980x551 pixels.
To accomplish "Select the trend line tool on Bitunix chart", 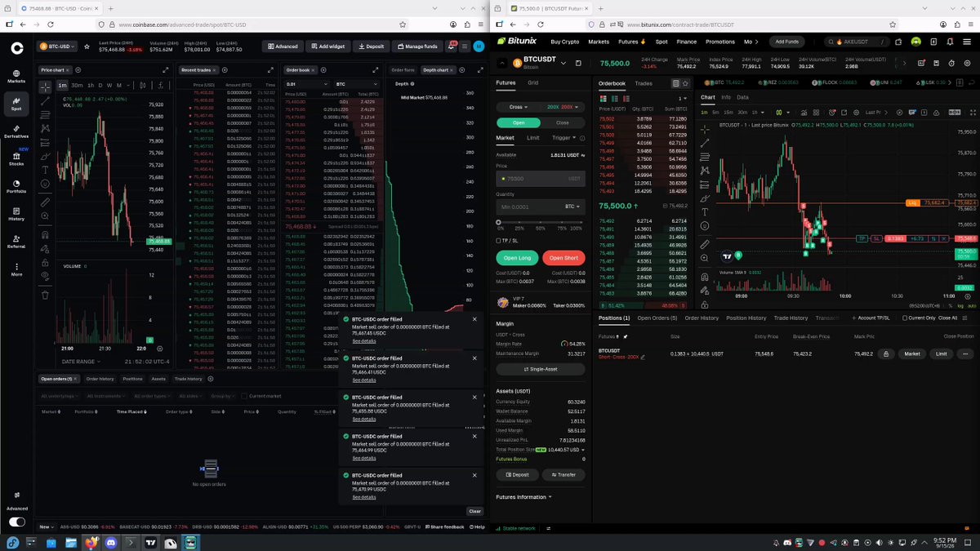I will click(x=705, y=142).
